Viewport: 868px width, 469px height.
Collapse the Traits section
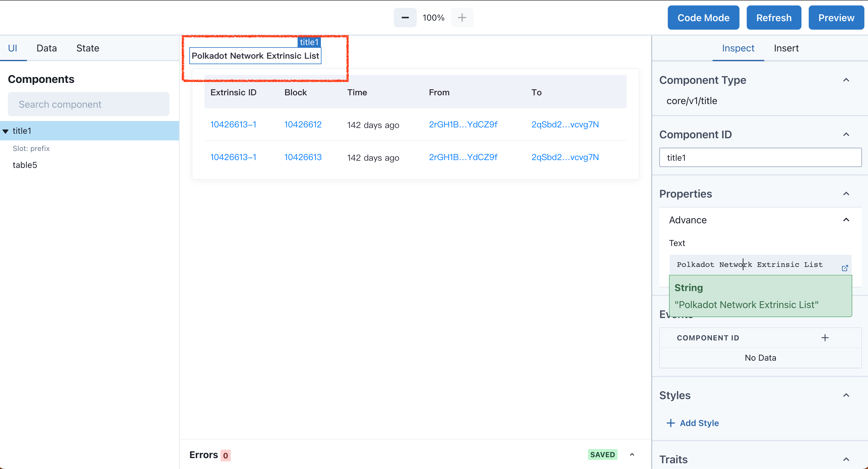pos(846,459)
